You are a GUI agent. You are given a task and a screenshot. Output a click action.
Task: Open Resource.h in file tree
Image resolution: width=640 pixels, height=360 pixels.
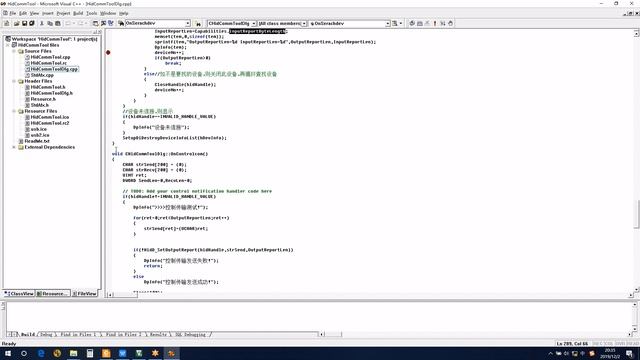[42, 99]
